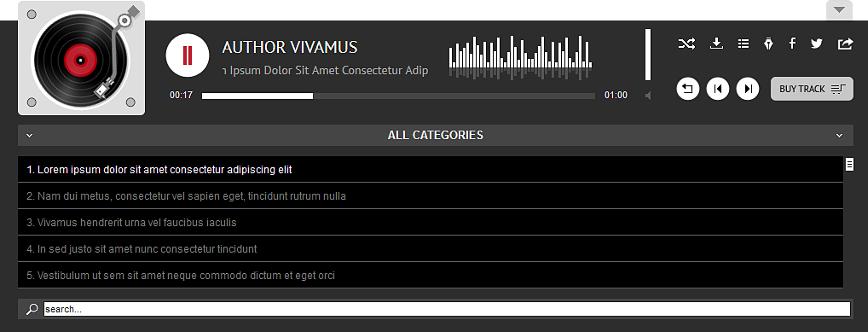Screen dimensions: 868x332
Task: Open the share arrow icon
Action: click(845, 44)
